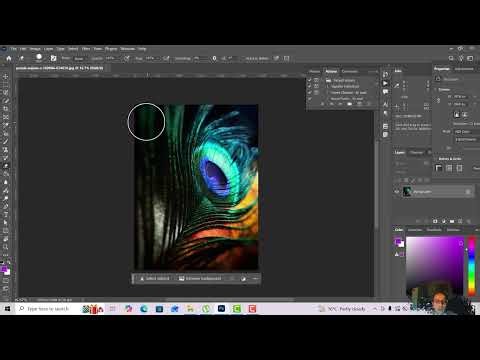Click the Character 'A' icon in panel strip
This screenshot has height=360, width=480.
[385, 104]
